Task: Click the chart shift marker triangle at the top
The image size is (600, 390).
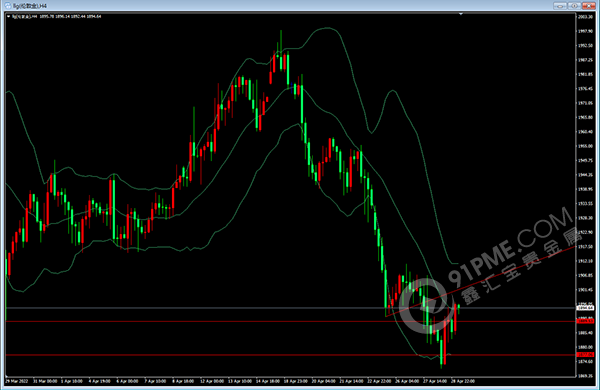Action: click(x=461, y=14)
